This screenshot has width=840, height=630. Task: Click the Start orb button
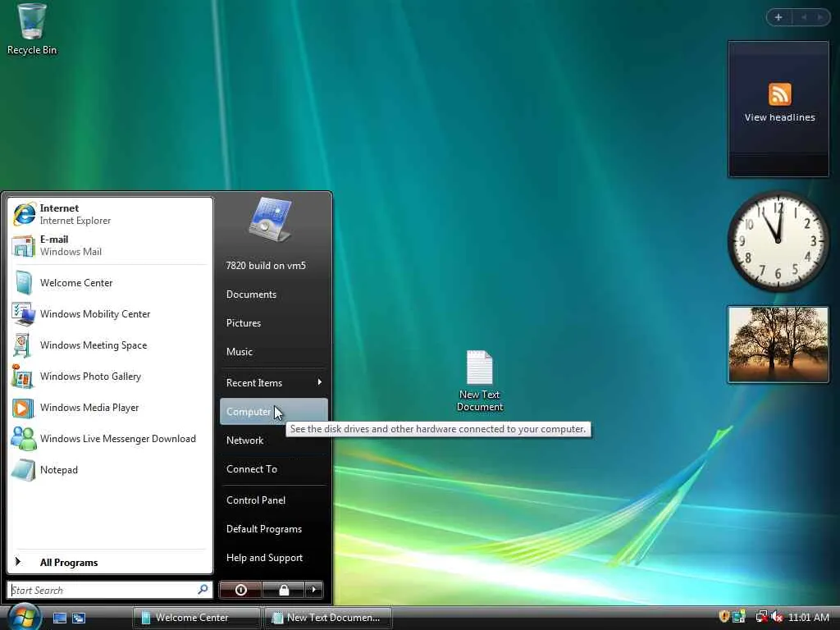click(24, 617)
